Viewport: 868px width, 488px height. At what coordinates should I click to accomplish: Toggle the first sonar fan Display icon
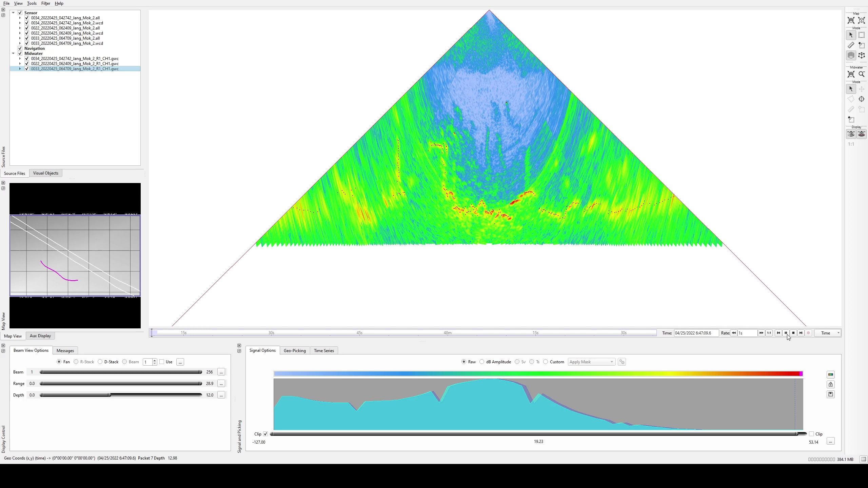click(x=851, y=134)
